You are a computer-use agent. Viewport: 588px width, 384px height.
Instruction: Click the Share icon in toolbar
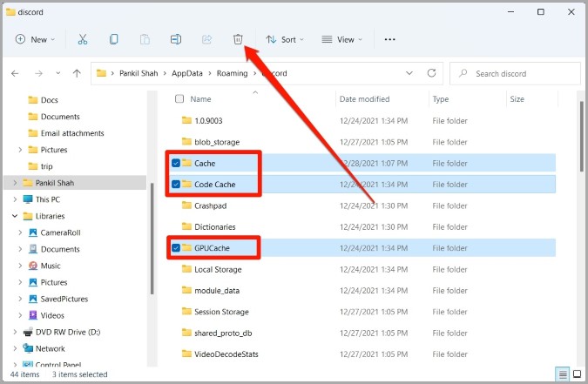pyautogui.click(x=207, y=39)
